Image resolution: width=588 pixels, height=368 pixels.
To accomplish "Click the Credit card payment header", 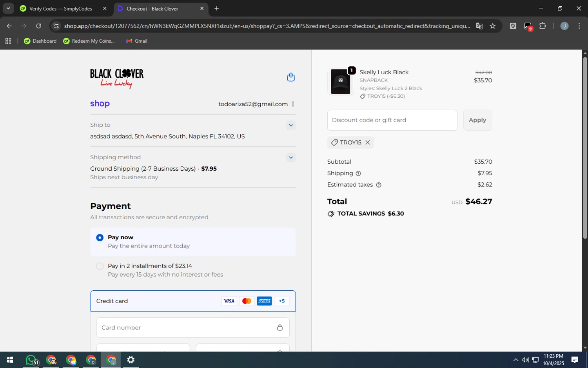I will 193,301.
